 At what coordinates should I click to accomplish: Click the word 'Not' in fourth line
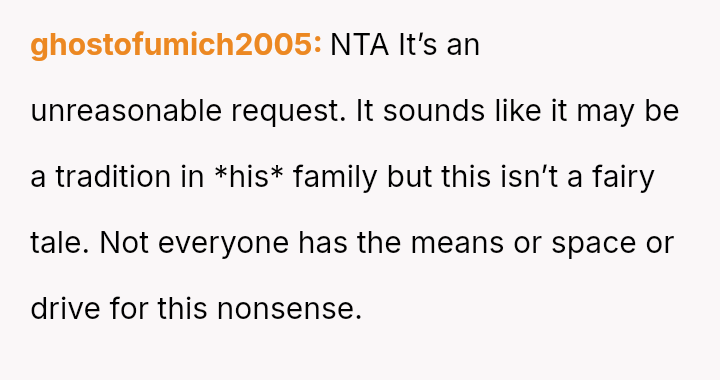[124, 242]
